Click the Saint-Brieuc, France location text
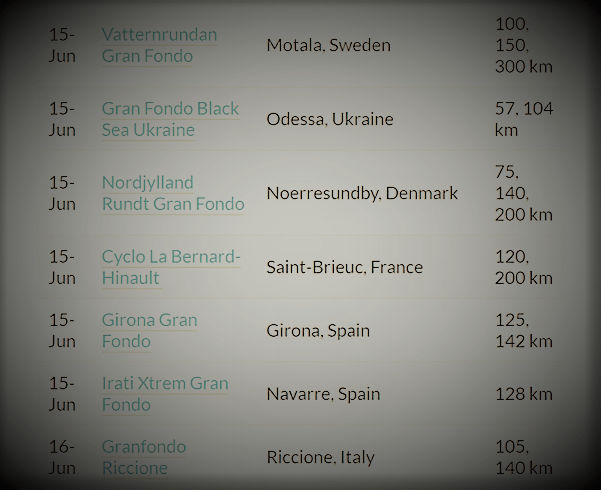The image size is (601, 490). [x=344, y=267]
